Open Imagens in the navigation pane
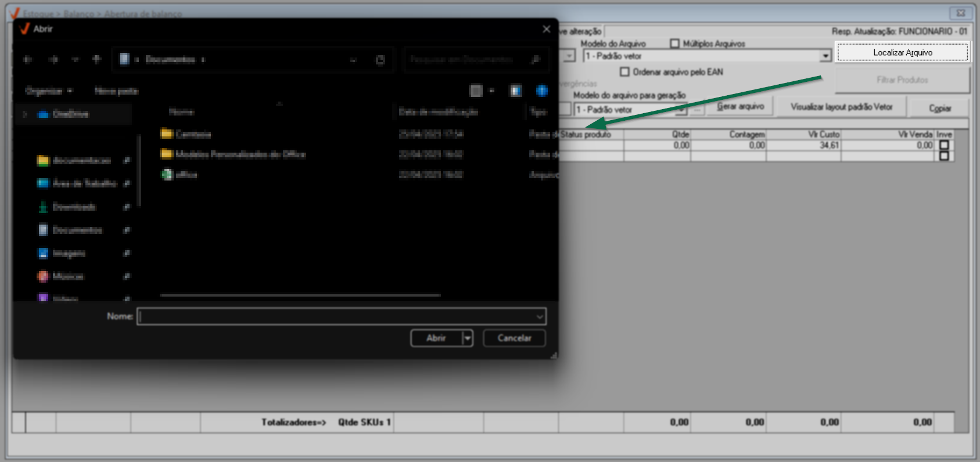Image resolution: width=980 pixels, height=462 pixels. click(x=69, y=253)
